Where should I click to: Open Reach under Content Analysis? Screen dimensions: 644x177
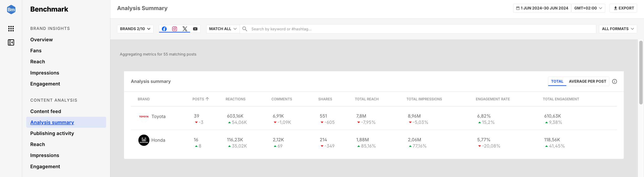tap(37, 145)
